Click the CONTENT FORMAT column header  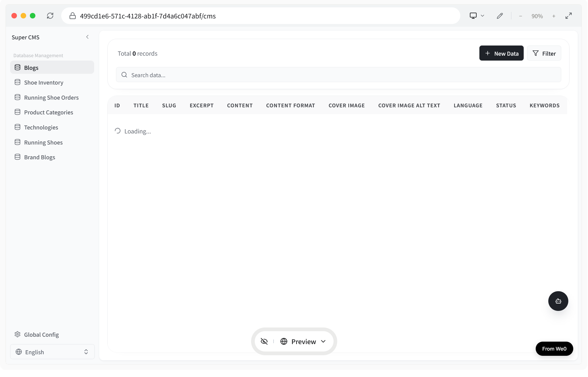tap(290, 105)
